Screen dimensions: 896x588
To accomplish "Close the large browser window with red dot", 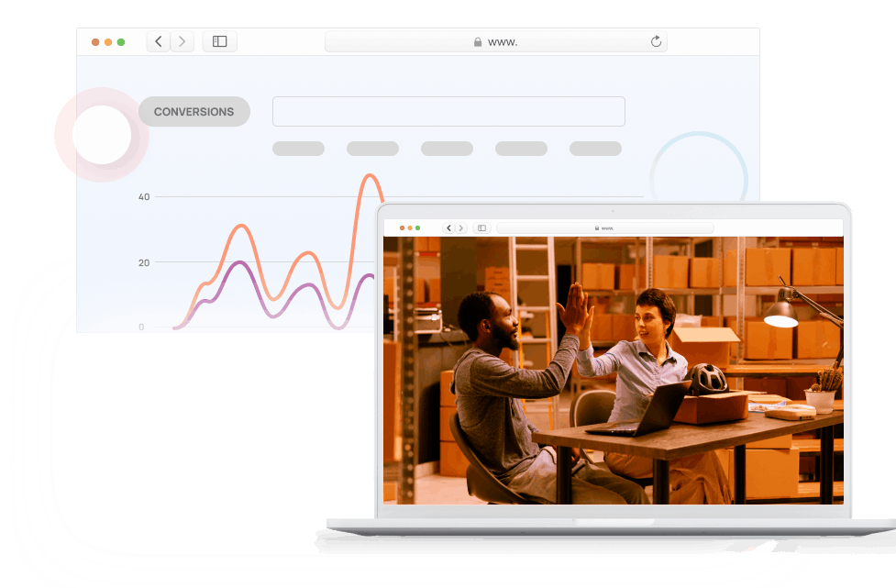I will [x=95, y=42].
